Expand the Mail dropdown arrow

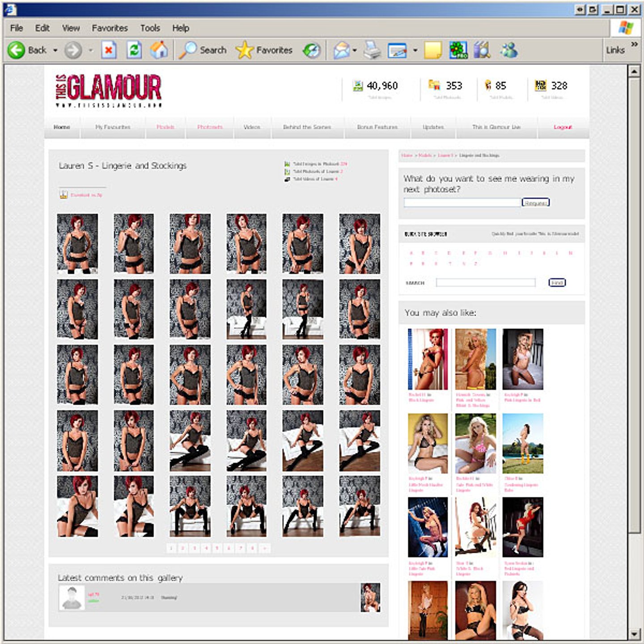[x=355, y=50]
